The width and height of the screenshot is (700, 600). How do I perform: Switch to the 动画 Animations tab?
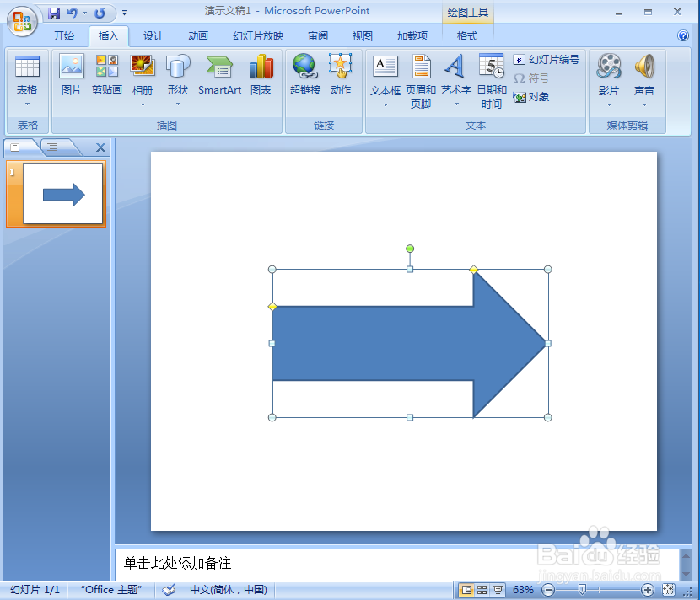click(x=197, y=35)
